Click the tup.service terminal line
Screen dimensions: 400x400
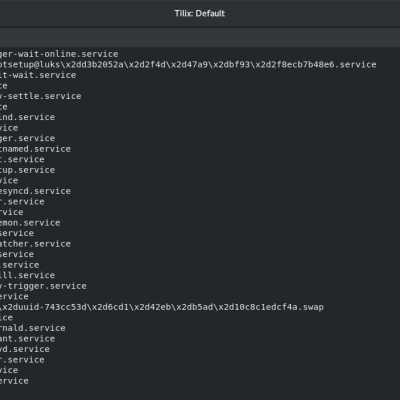pyautogui.click(x=27, y=170)
